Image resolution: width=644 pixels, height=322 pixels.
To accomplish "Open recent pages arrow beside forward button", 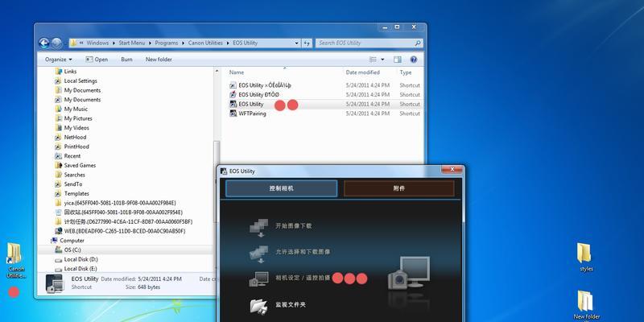I will [65, 43].
